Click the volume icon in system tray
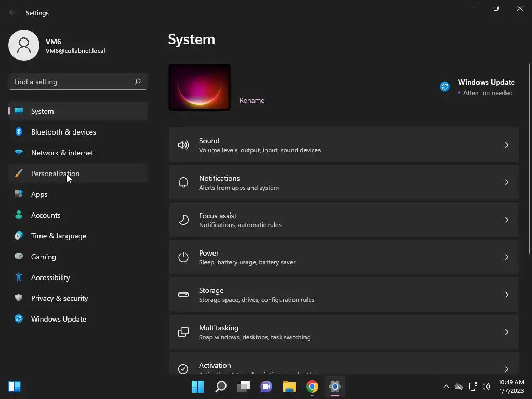532x399 pixels. [x=486, y=387]
